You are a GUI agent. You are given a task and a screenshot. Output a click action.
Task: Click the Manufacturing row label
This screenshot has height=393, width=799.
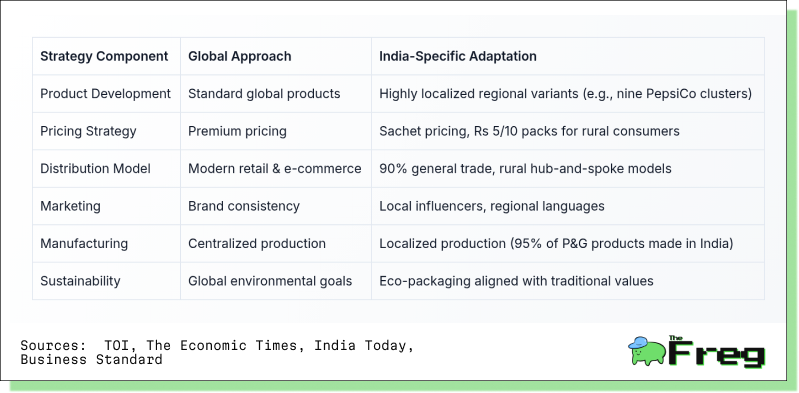pos(84,244)
